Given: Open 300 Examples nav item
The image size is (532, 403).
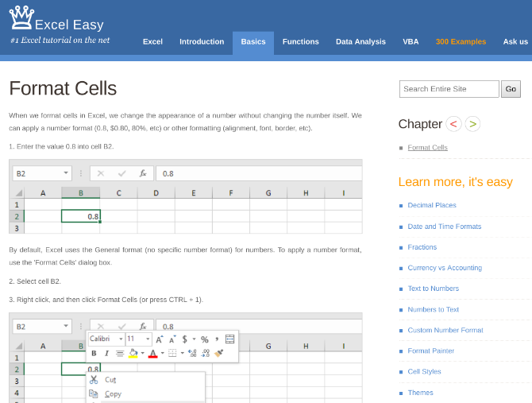Looking at the screenshot, I should click(461, 42).
